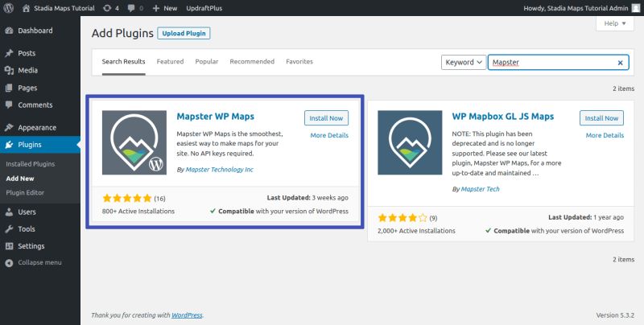View More Details for WP Mapbox GL JS
Image resolution: width=644 pixels, height=325 pixels.
coord(605,135)
